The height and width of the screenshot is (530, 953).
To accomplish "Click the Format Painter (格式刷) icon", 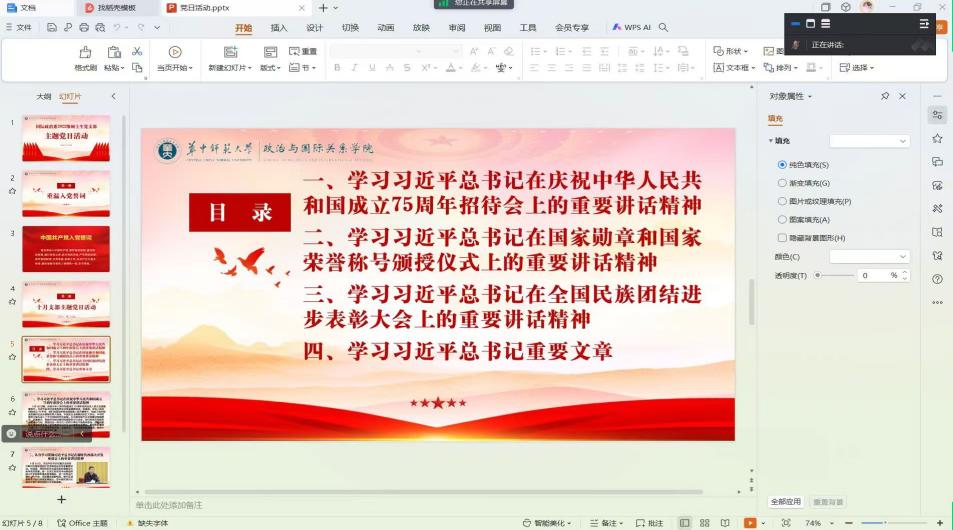I will (x=85, y=52).
